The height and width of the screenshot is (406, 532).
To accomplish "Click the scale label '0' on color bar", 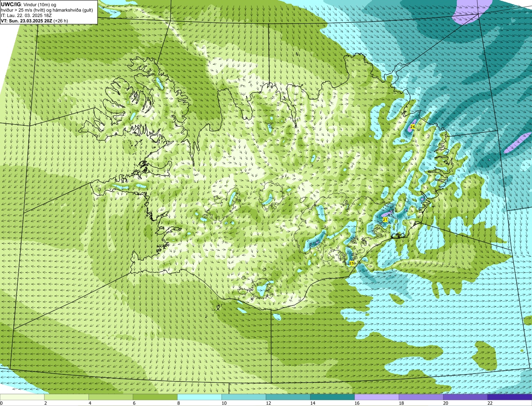I will 1,403.
